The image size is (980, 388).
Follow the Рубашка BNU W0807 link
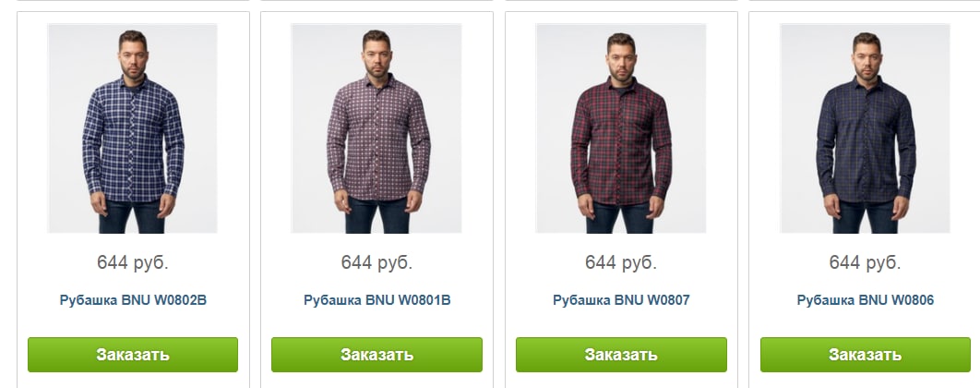(x=621, y=300)
